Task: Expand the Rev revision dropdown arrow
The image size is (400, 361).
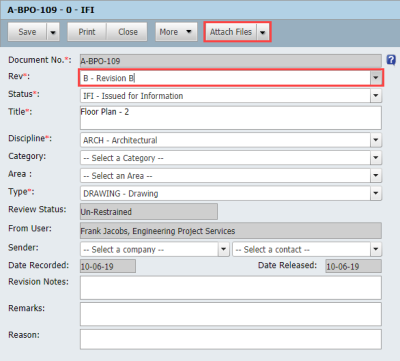Action: pos(376,78)
